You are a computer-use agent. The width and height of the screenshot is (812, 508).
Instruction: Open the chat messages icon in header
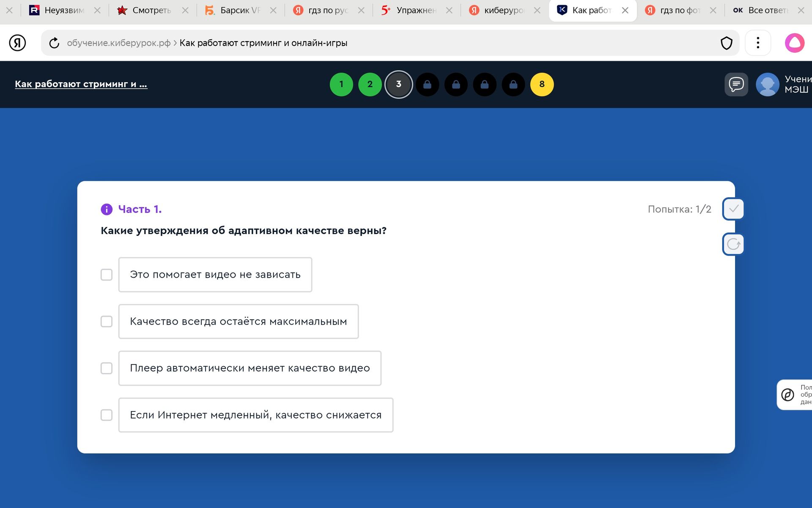pyautogui.click(x=736, y=84)
